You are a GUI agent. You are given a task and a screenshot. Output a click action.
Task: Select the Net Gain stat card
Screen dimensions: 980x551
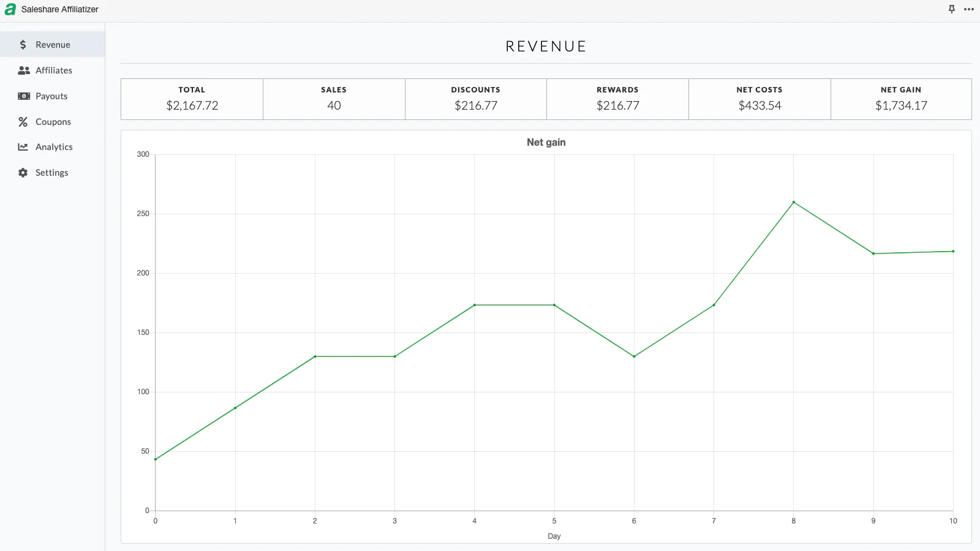click(901, 99)
